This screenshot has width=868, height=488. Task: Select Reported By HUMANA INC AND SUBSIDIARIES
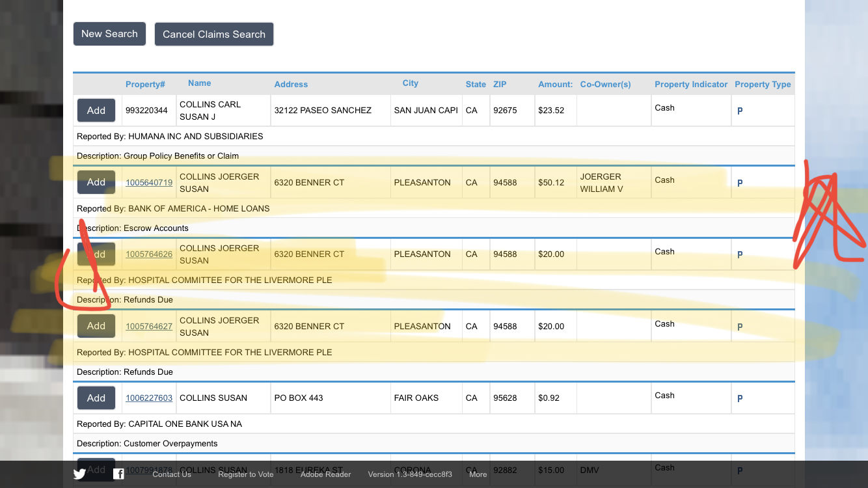170,137
